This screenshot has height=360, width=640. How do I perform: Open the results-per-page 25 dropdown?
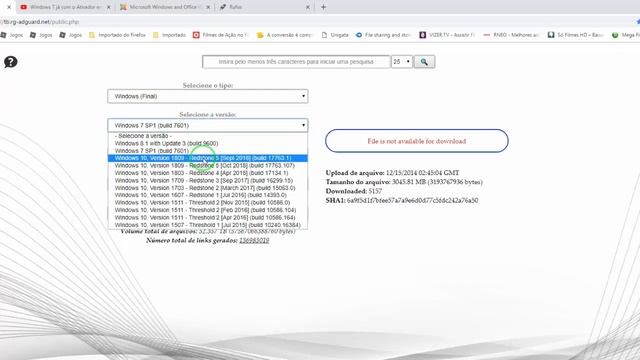point(402,62)
